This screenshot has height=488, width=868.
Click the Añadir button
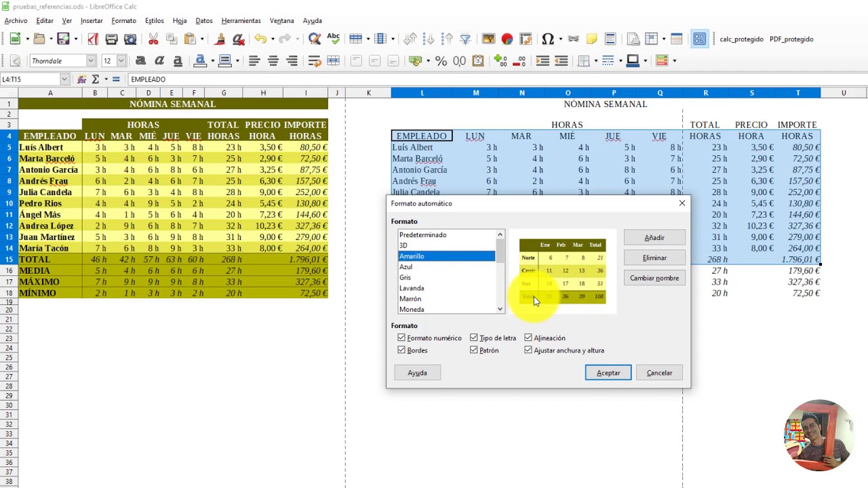pyautogui.click(x=654, y=237)
